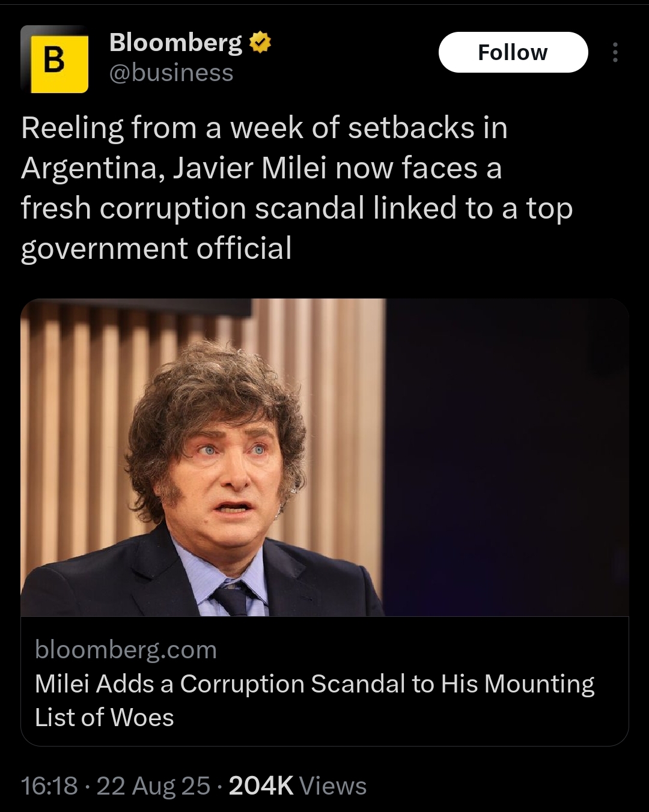
Task: Open the Bloomberg profile avatar logo
Action: [55, 59]
